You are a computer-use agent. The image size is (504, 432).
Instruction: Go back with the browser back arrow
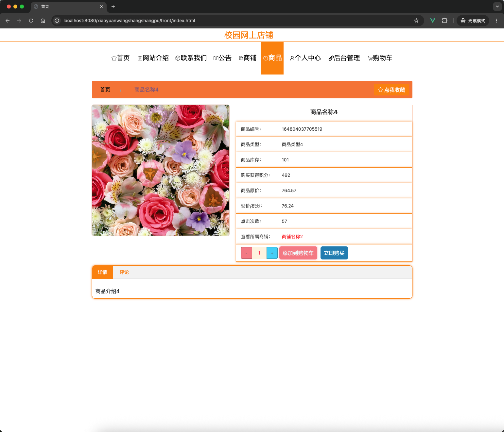pyautogui.click(x=8, y=21)
